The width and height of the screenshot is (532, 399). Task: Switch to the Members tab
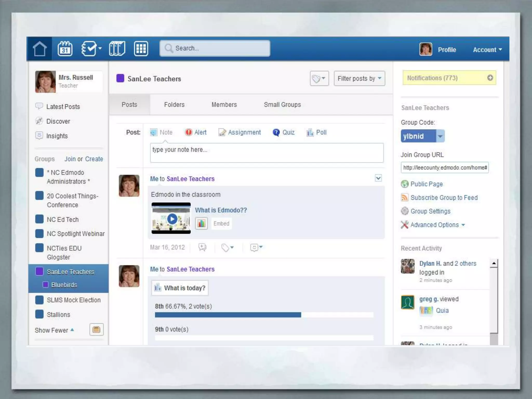pos(224,105)
